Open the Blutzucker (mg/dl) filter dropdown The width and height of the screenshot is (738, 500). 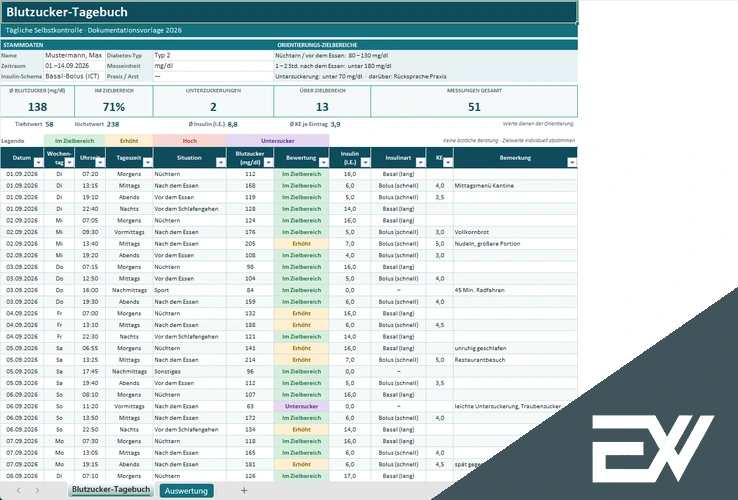click(x=268, y=162)
